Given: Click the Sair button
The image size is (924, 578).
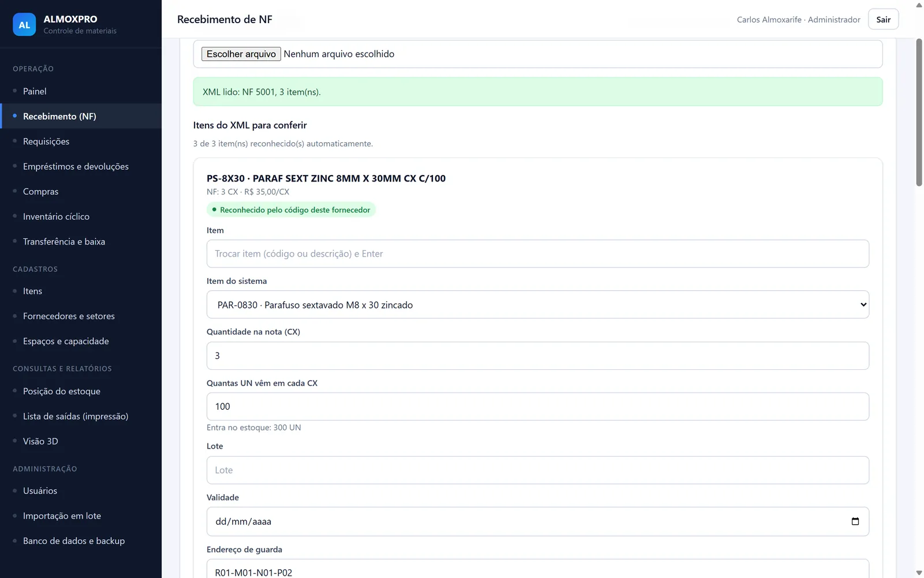Looking at the screenshot, I should pos(883,19).
